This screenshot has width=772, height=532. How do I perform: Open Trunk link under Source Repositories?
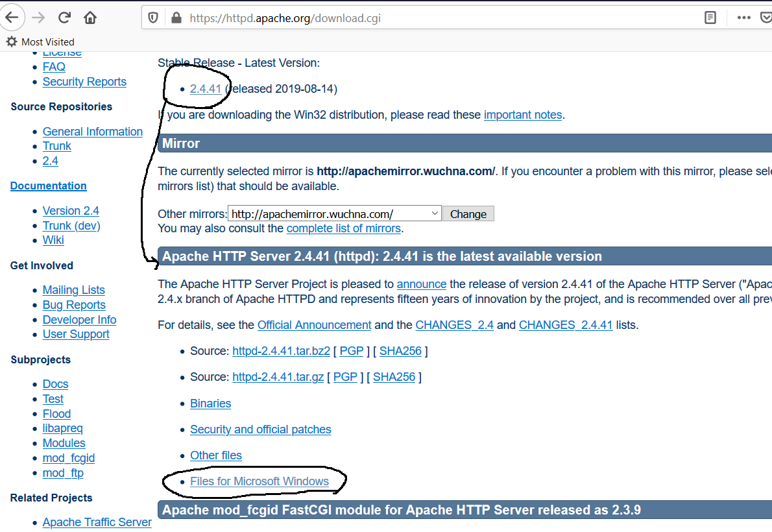click(56, 147)
